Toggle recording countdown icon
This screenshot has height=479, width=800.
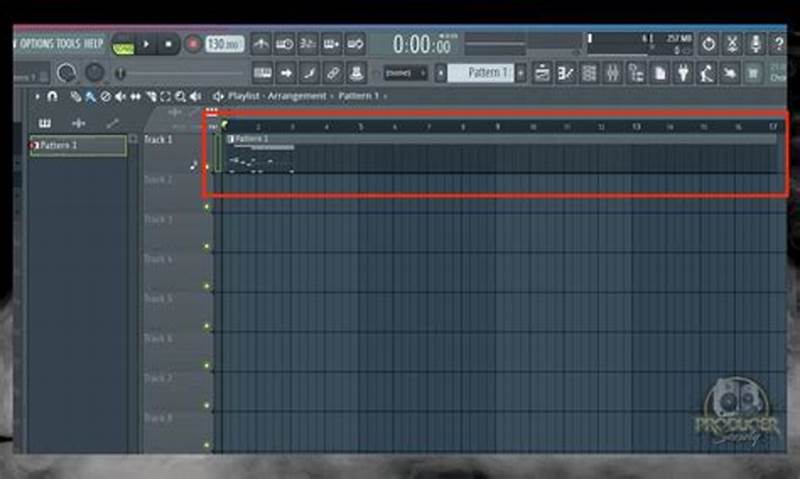(x=308, y=44)
